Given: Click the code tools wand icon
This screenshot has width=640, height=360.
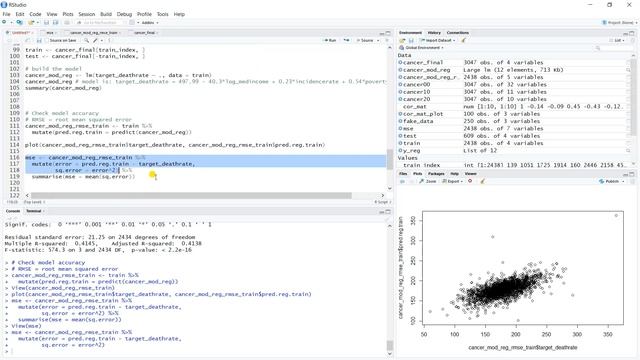Looking at the screenshot, I should pos(95,40).
